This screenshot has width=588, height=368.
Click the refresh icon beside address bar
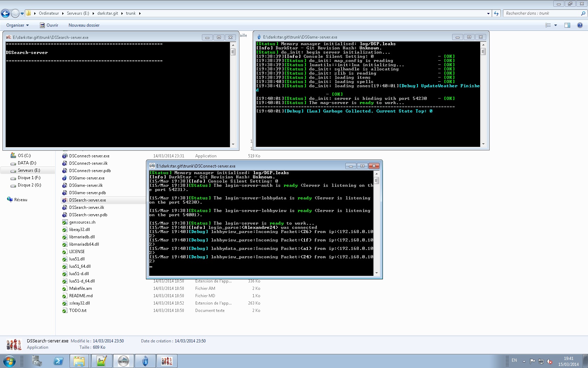496,13
